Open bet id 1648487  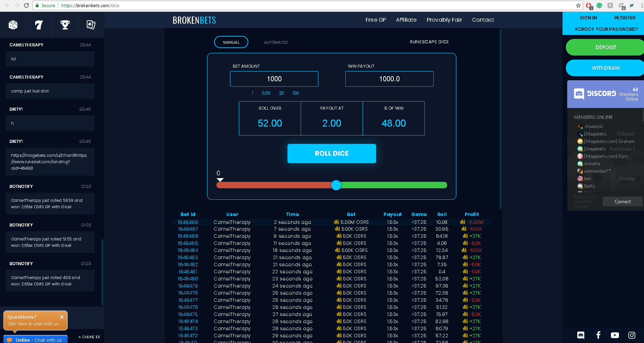click(188, 229)
